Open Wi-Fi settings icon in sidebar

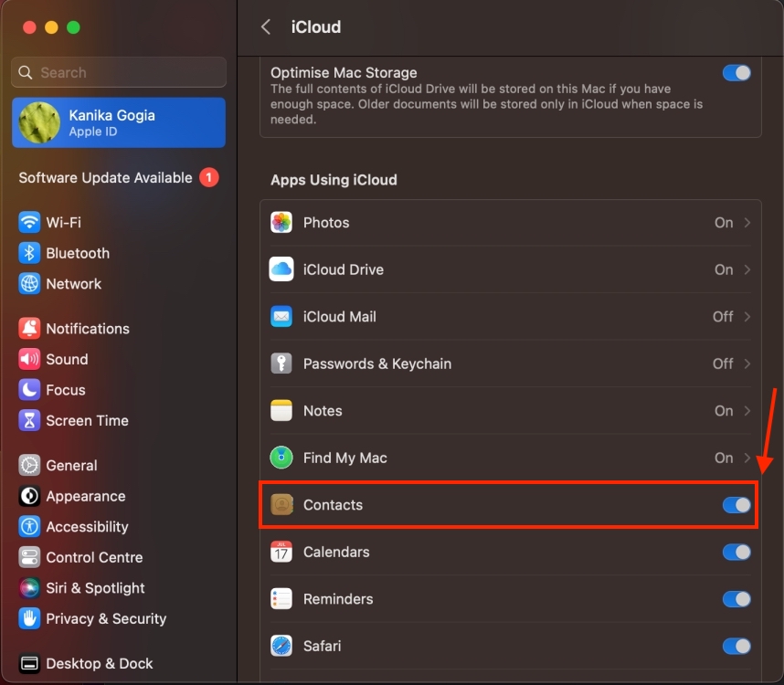29,222
